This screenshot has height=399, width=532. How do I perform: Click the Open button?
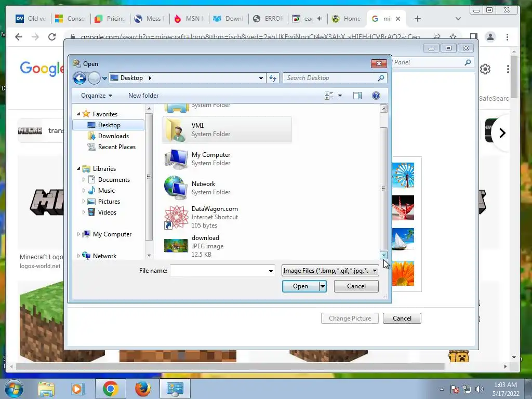click(x=301, y=286)
